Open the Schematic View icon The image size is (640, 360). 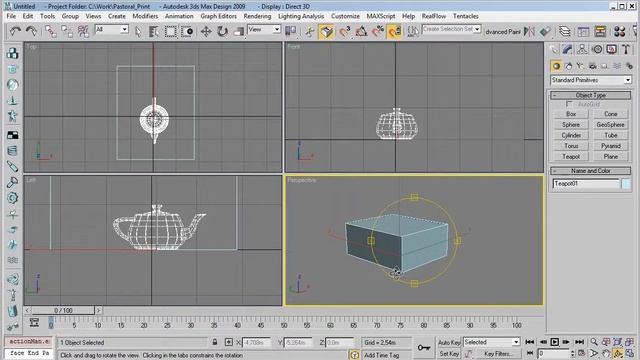click(x=600, y=31)
